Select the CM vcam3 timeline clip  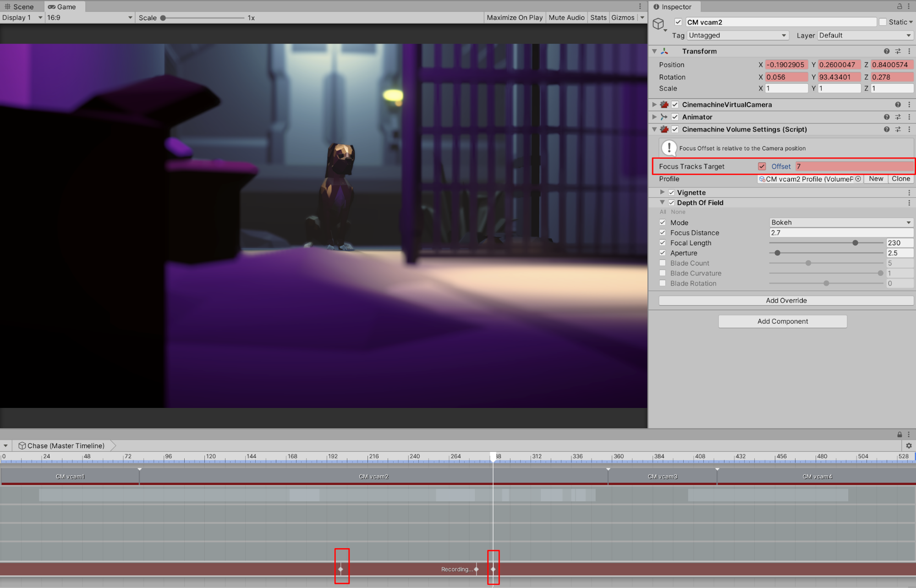(x=662, y=477)
